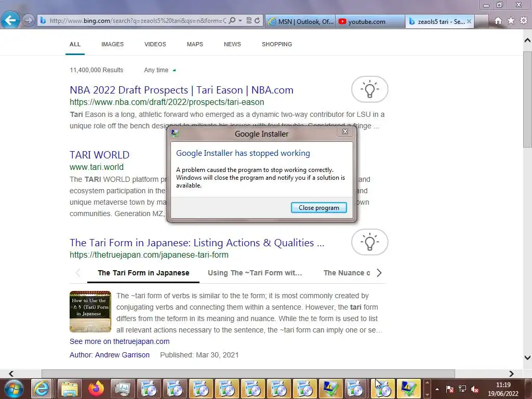Click Author: Andrew Garrison link
Viewport: 532px width, 399px height.
109,355
